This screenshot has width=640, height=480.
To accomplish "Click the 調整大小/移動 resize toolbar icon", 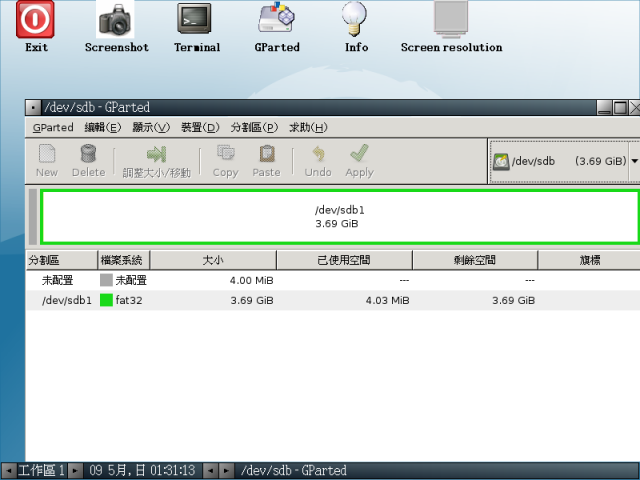I will tap(156, 154).
